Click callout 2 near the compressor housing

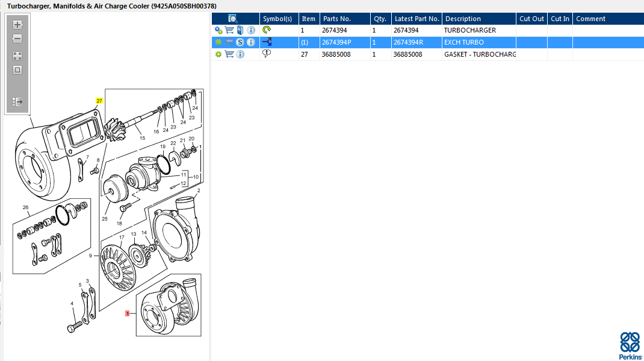click(199, 190)
